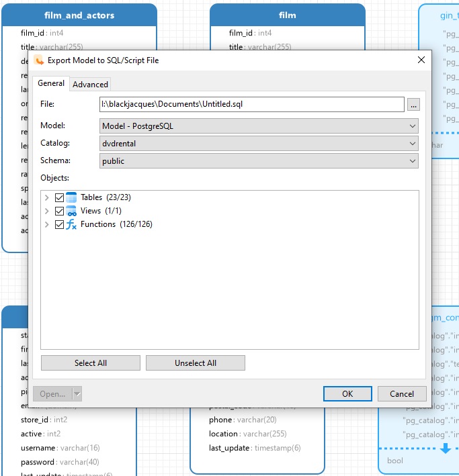
Task: Click the Functions fx icon
Action: point(71,224)
